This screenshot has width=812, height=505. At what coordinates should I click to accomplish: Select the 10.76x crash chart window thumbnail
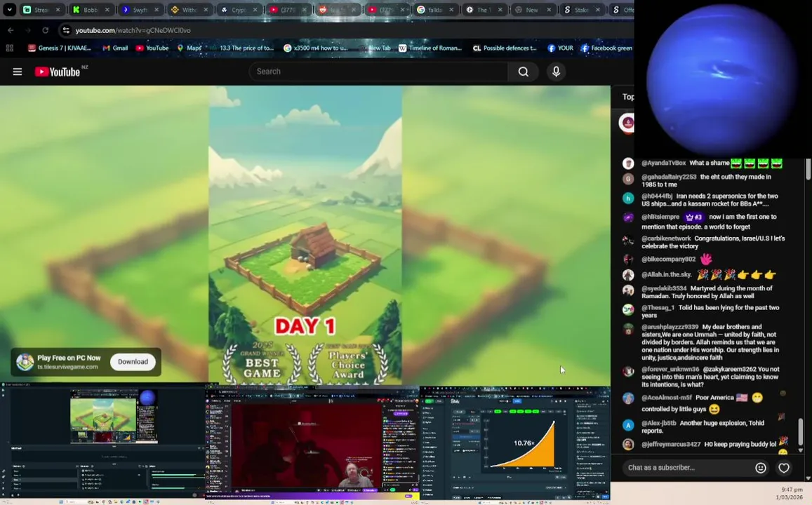click(x=514, y=443)
